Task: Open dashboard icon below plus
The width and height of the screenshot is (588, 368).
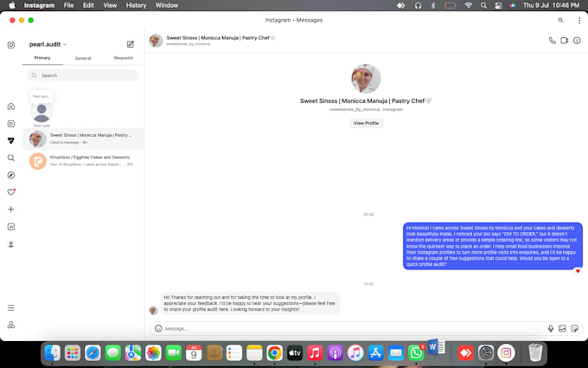Action: [11, 227]
